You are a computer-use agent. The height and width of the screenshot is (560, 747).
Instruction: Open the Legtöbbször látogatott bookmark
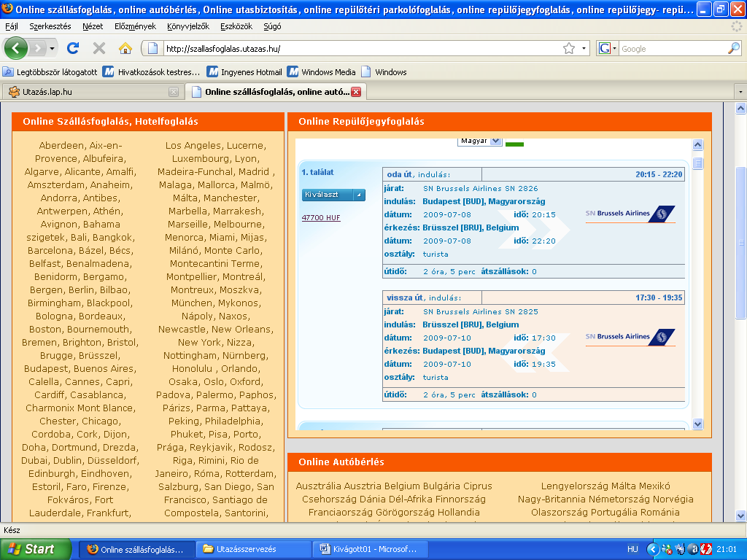coord(50,72)
